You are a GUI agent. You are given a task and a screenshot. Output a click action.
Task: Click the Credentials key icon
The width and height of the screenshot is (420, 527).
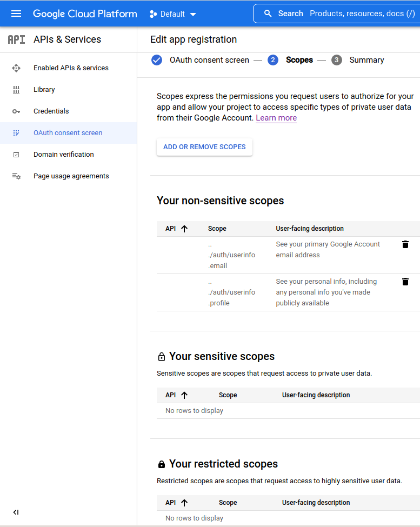[16, 111]
